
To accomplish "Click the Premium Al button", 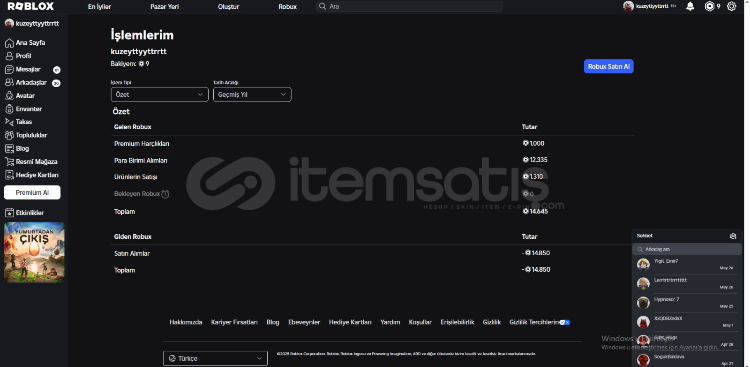I will coord(32,193).
